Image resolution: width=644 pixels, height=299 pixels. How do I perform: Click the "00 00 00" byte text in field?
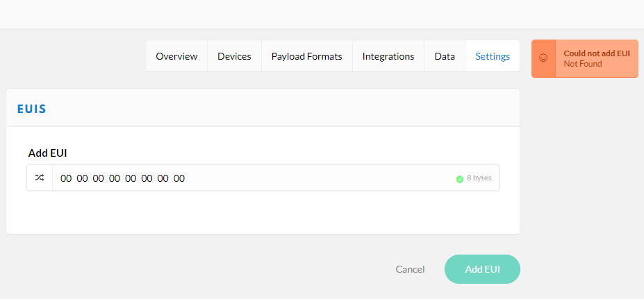(x=82, y=178)
